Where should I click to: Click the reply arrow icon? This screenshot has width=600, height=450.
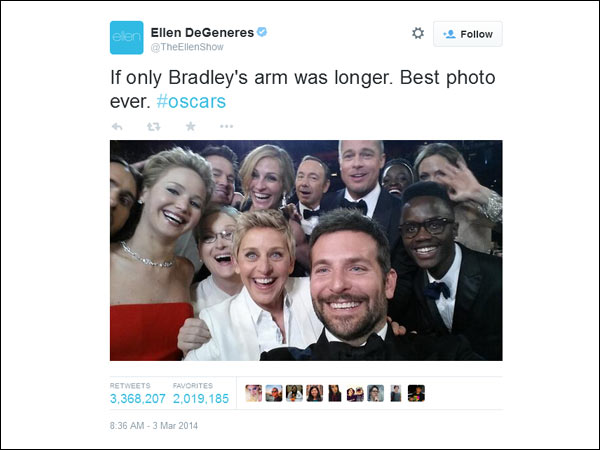click(x=117, y=126)
